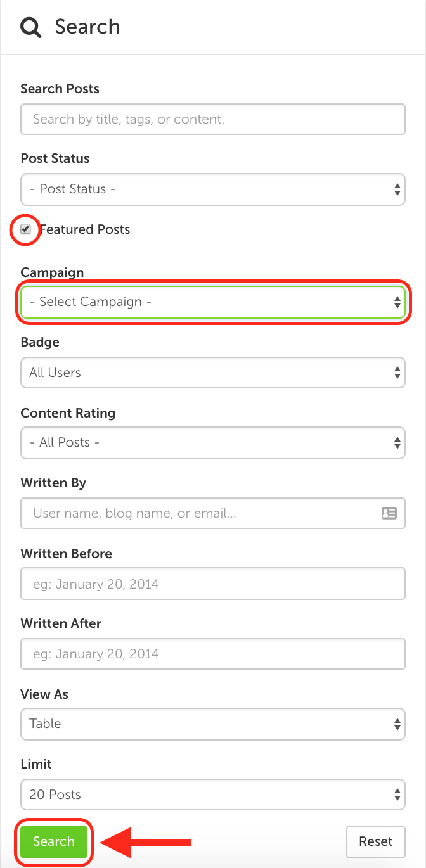Click the Written Before date field

point(212,584)
